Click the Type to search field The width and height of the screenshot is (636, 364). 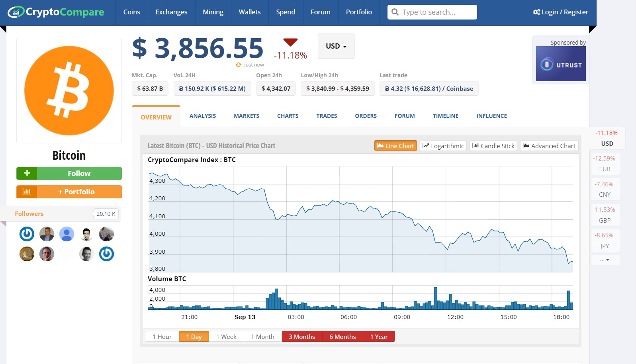(432, 12)
